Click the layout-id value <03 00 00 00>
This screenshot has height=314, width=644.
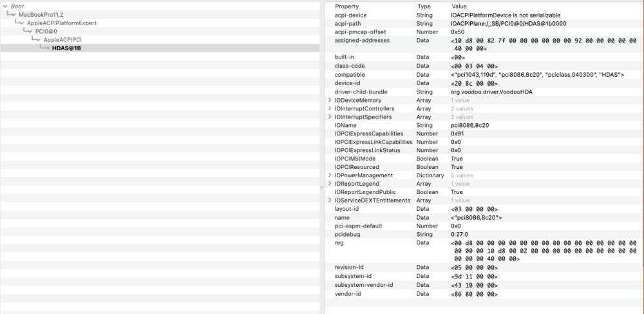(x=475, y=209)
